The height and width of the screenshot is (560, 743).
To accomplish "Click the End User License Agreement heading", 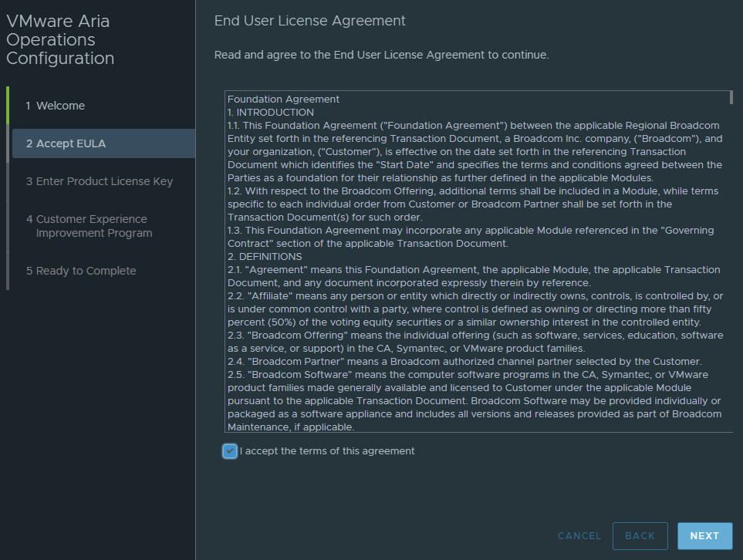I will [x=310, y=21].
